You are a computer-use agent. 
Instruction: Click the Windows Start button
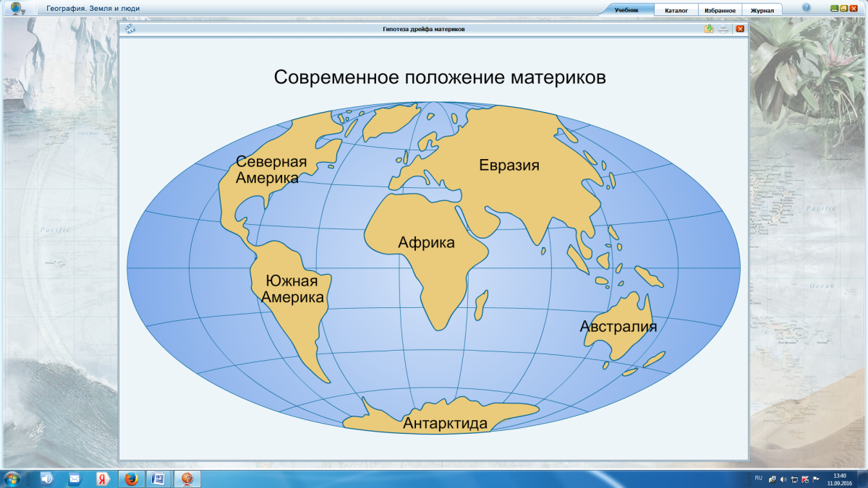pos(12,480)
